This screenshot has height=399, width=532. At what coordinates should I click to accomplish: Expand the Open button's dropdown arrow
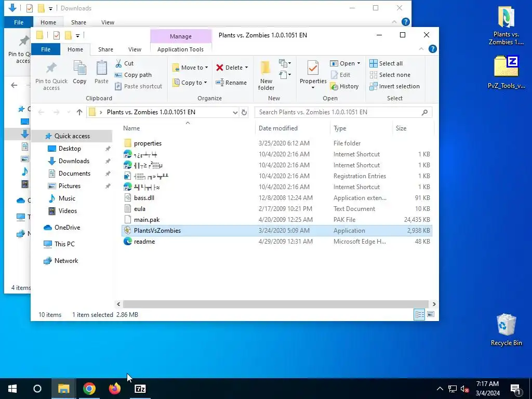click(358, 63)
